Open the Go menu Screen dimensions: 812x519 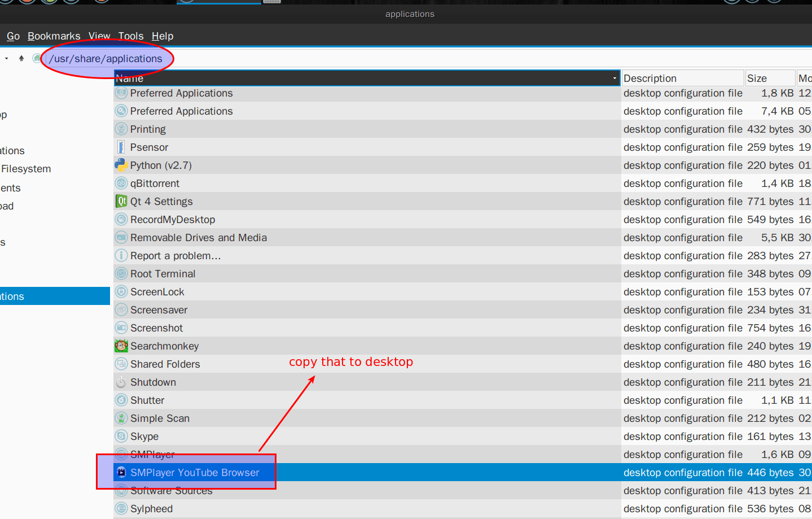coord(13,36)
